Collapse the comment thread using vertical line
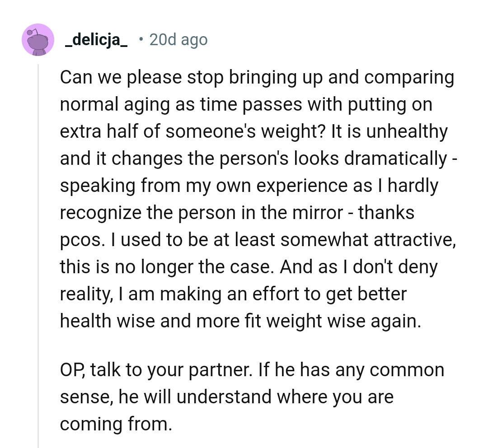Screen dimensions: 488x448 click(38, 253)
